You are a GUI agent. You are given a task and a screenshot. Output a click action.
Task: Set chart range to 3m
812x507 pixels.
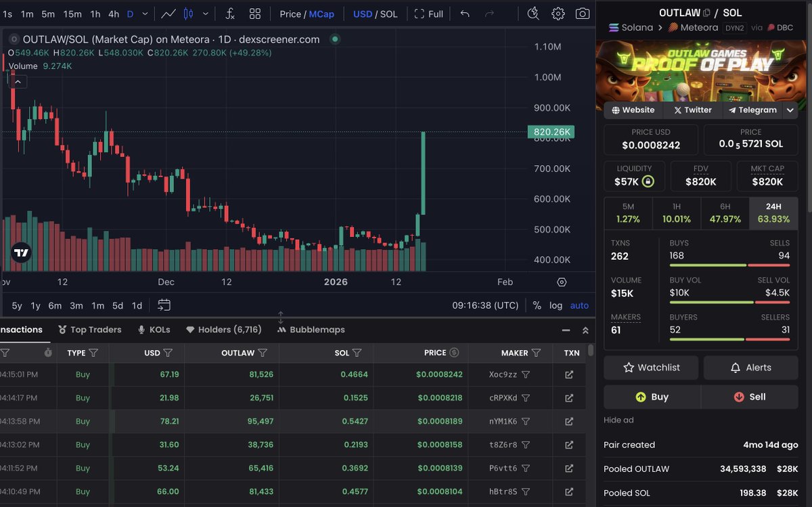[76, 305]
